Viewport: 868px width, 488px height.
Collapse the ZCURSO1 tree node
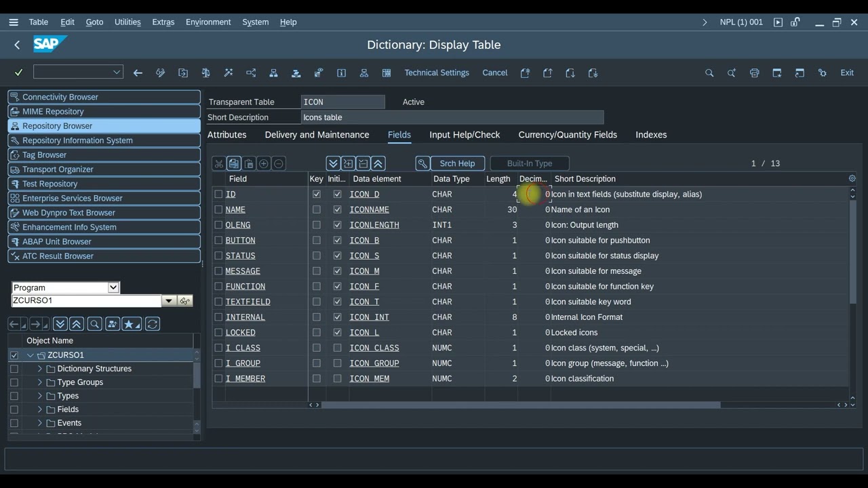click(31, 355)
